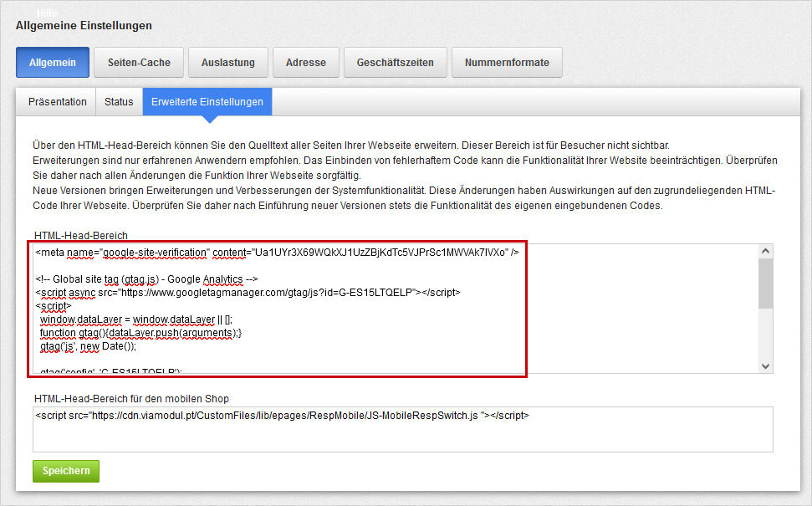Click the window.dataLayer code line
Screen dimensions: 812x506
click(x=136, y=319)
